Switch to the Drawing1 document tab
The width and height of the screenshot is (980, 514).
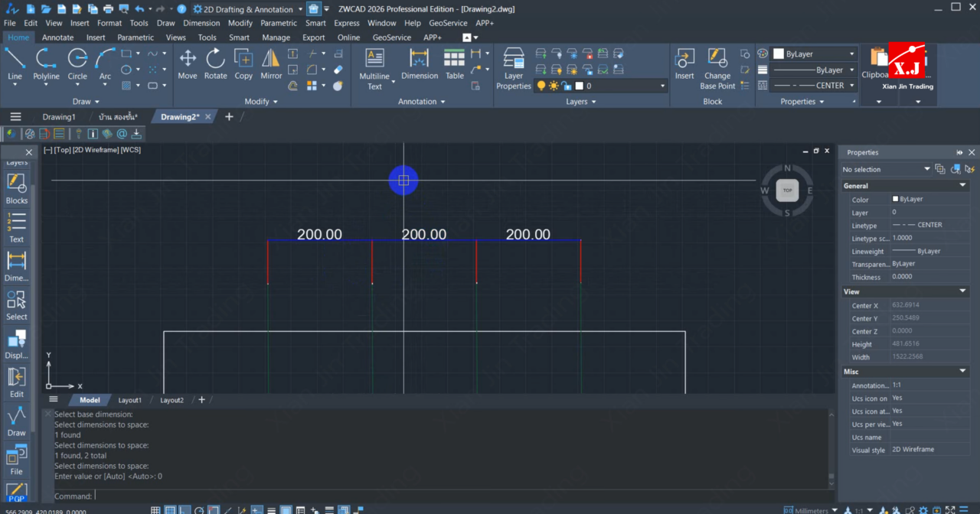coord(59,117)
